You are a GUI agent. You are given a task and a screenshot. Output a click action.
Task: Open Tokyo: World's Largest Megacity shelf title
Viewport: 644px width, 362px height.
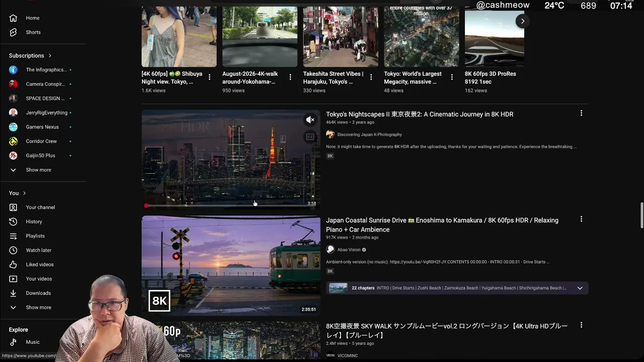413,78
